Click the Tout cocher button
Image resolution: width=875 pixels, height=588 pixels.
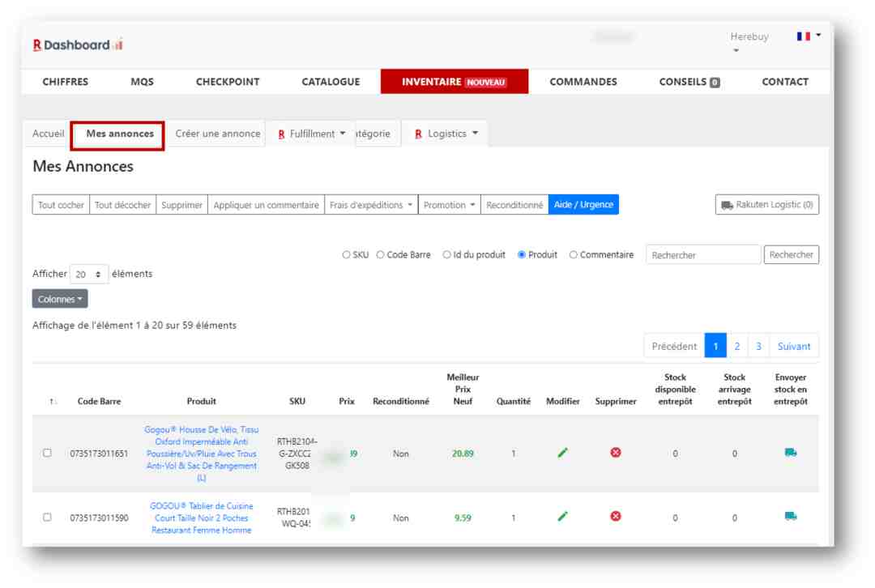pyautogui.click(x=61, y=205)
